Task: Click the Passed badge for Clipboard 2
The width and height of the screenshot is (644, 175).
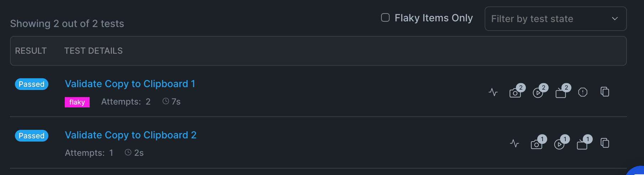Action: 32,136
